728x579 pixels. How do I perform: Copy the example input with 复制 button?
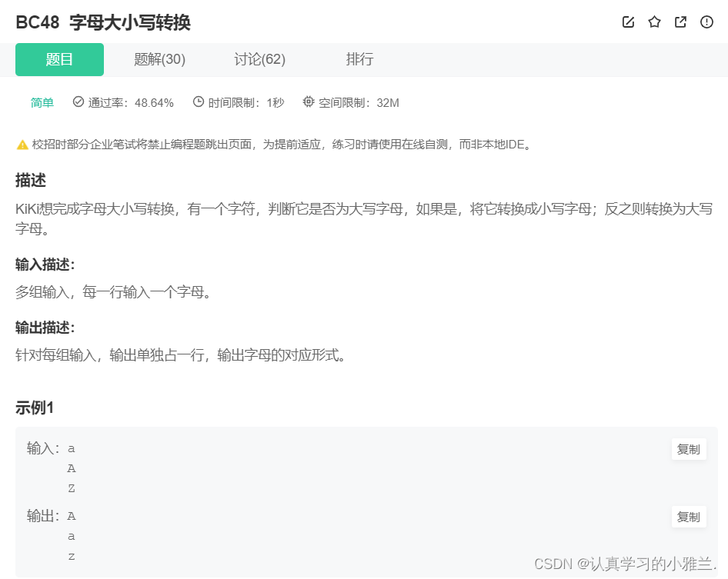[x=689, y=449]
